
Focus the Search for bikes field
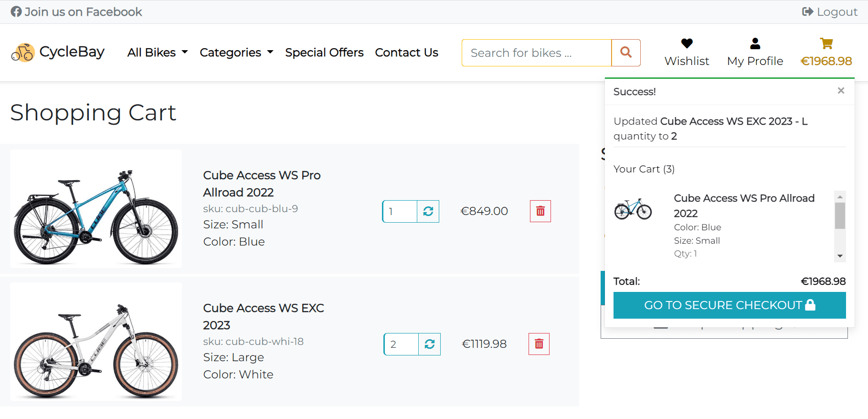tap(537, 53)
